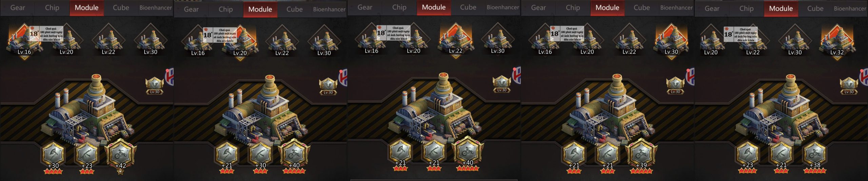Click the +30 axe badge icon
The image size is (868, 181).
53,154
